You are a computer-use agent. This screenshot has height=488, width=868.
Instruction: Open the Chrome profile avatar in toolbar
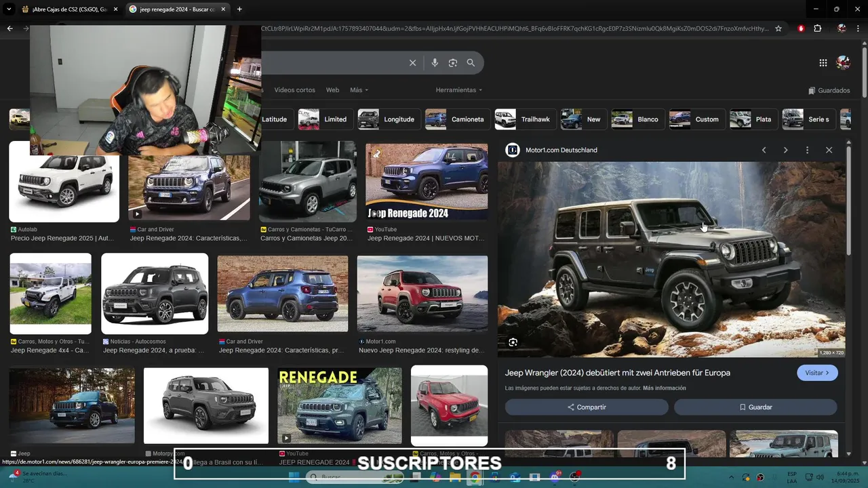coord(842,28)
